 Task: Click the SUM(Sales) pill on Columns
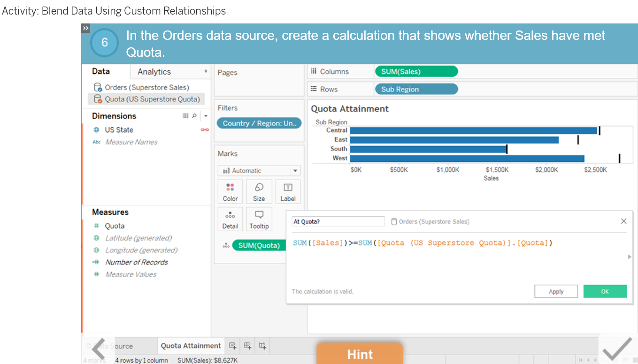coord(416,71)
